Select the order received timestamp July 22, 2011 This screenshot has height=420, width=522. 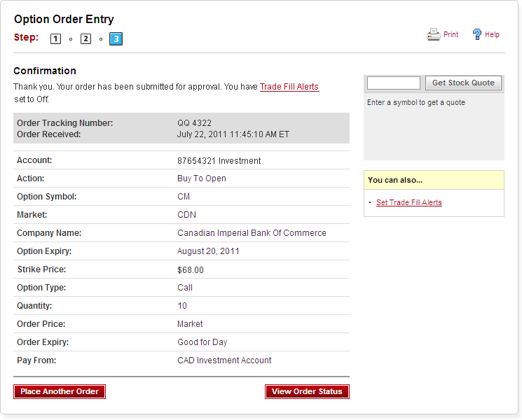[x=233, y=134]
